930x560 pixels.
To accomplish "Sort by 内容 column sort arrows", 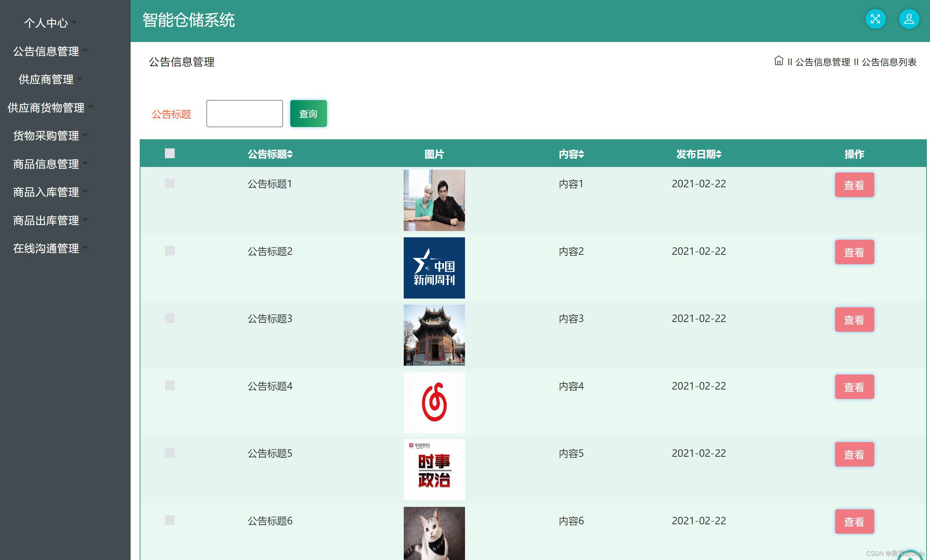I will 581,154.
